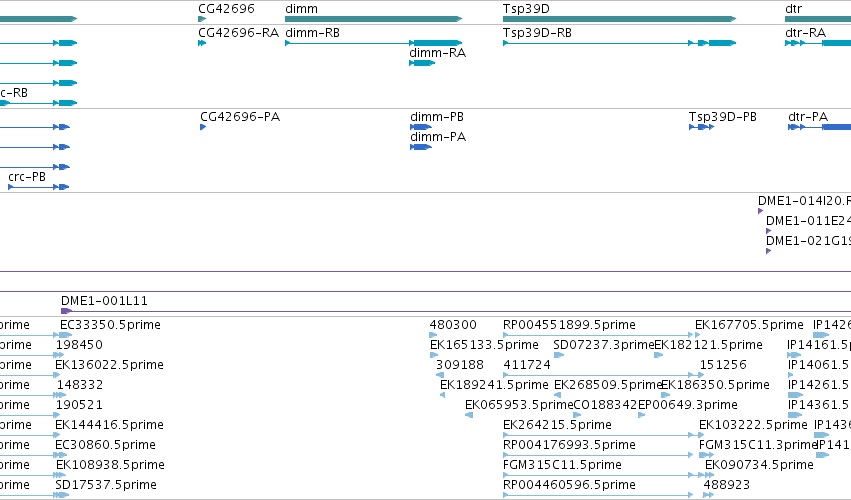Click the 480300 EST glyph
Viewport: 851px width, 500px height.
(433, 335)
